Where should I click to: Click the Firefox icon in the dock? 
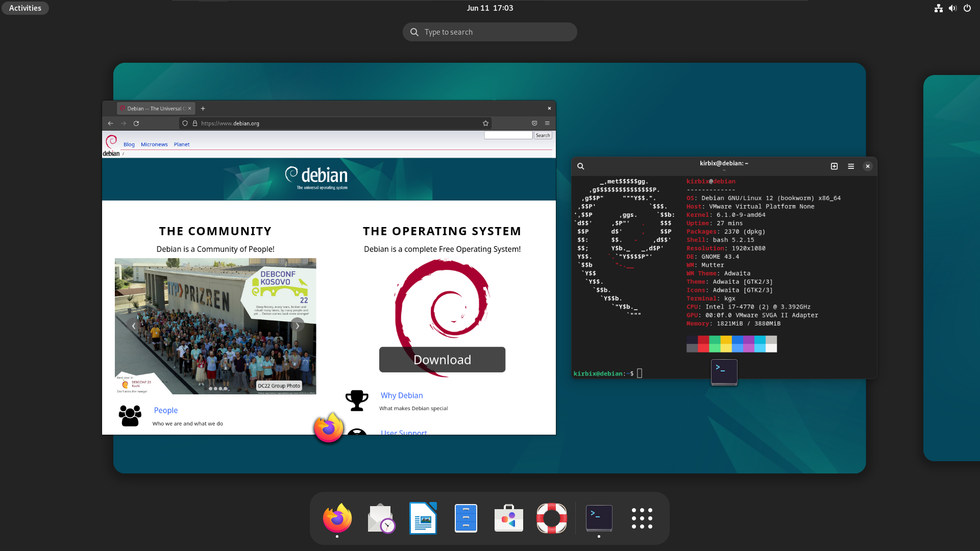337,517
